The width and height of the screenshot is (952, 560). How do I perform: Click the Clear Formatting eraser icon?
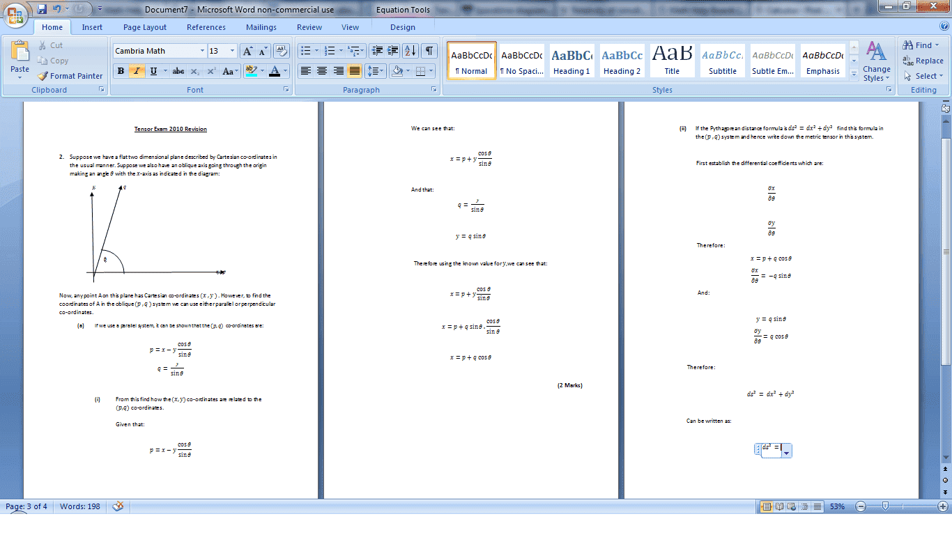pos(282,51)
